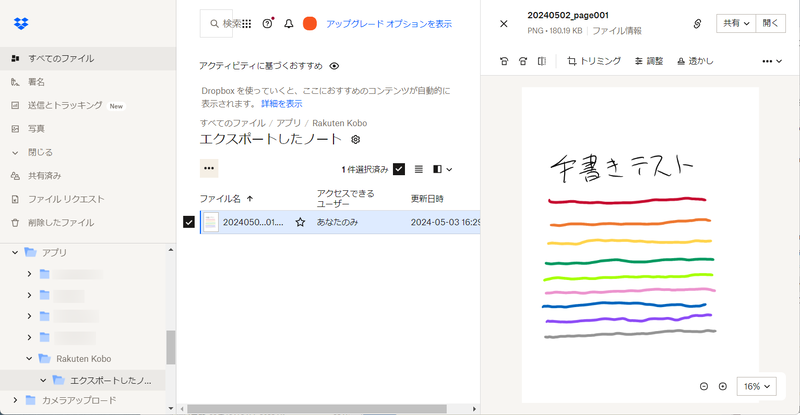Go to すべてのファイル breadcrumb

(233, 123)
